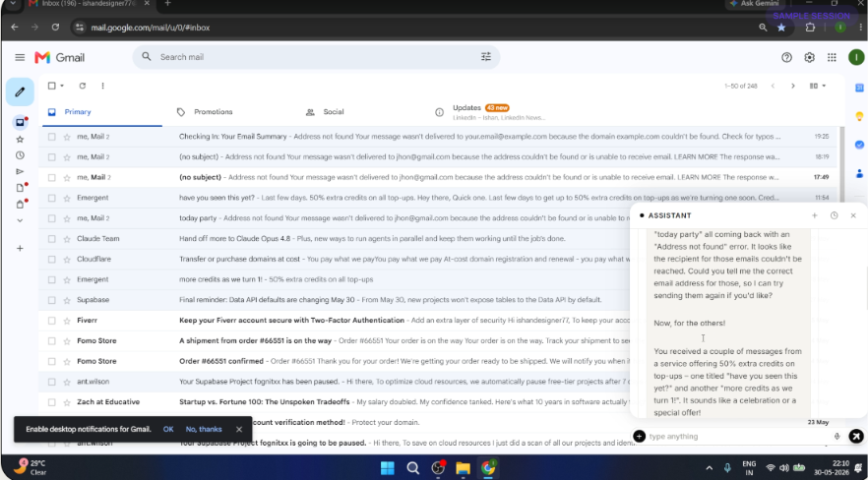Screen dimensions: 868x480
Task: Select checkbox for Cloudflare email
Action: click(51, 260)
